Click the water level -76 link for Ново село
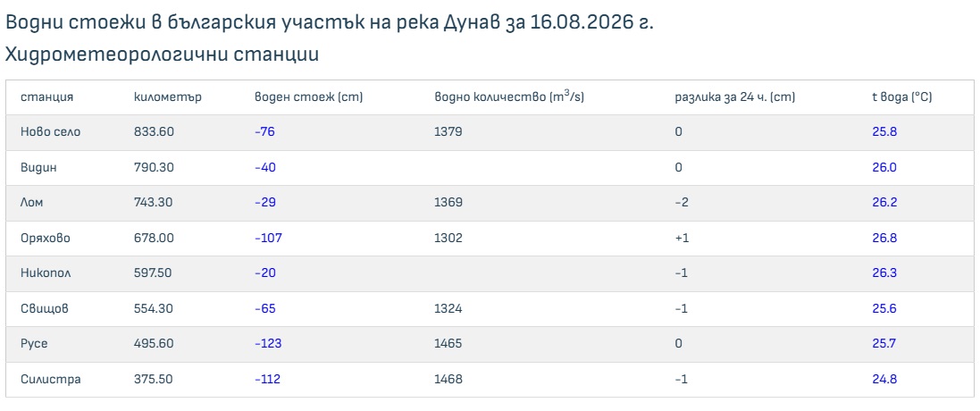Viewport: 980px width, 411px height. (x=265, y=132)
